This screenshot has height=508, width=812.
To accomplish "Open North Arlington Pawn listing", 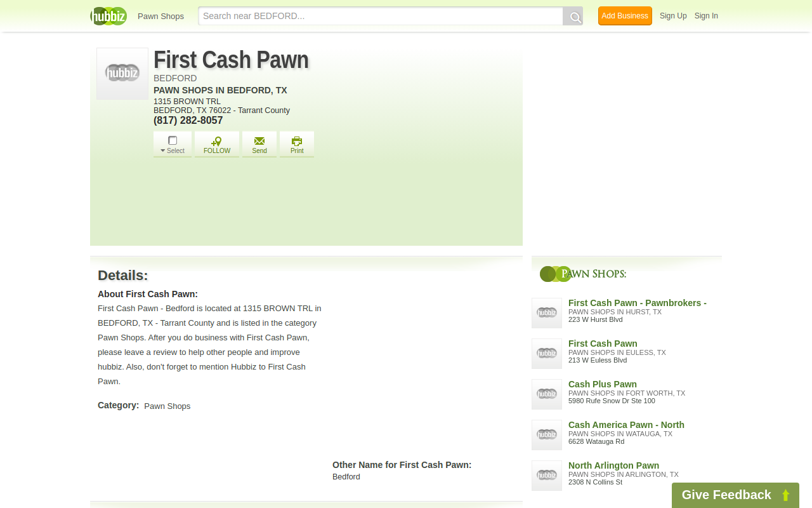I will pyautogui.click(x=613, y=465).
